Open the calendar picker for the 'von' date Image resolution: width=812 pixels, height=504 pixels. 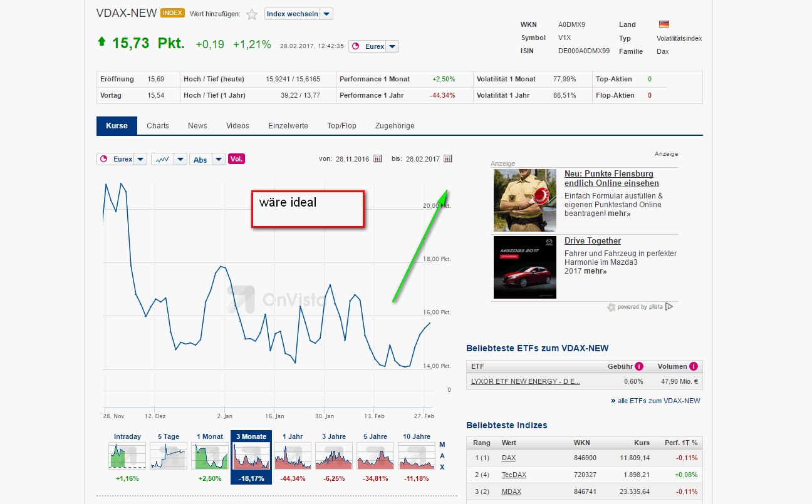click(378, 159)
